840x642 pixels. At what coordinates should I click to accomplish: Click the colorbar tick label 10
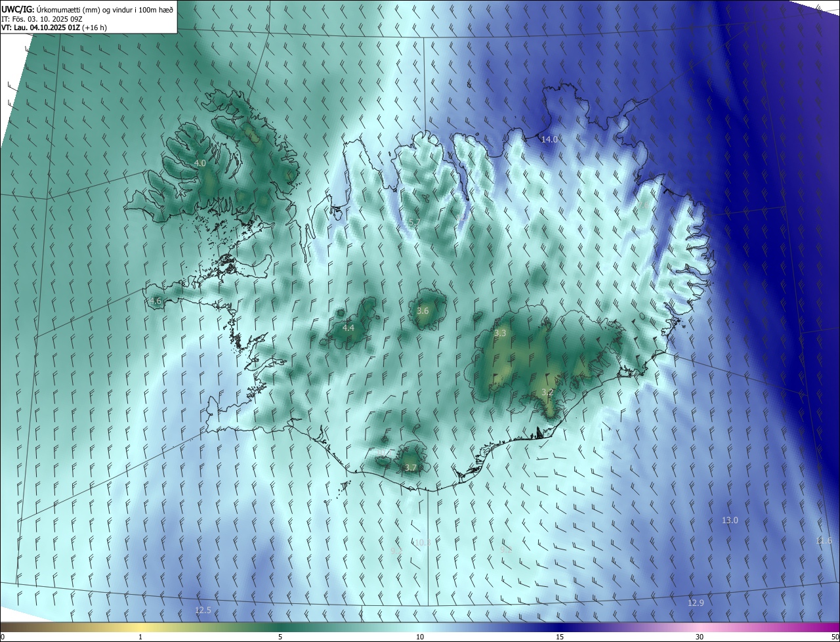[420, 637]
